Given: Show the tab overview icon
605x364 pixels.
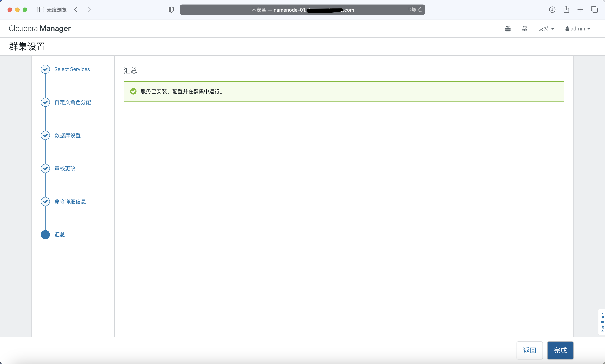Looking at the screenshot, I should pos(594,10).
